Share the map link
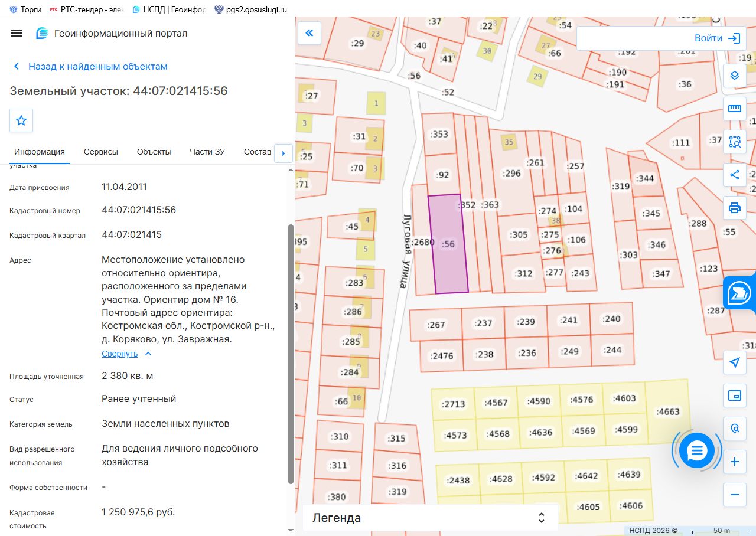This screenshot has width=756, height=536. click(x=735, y=175)
